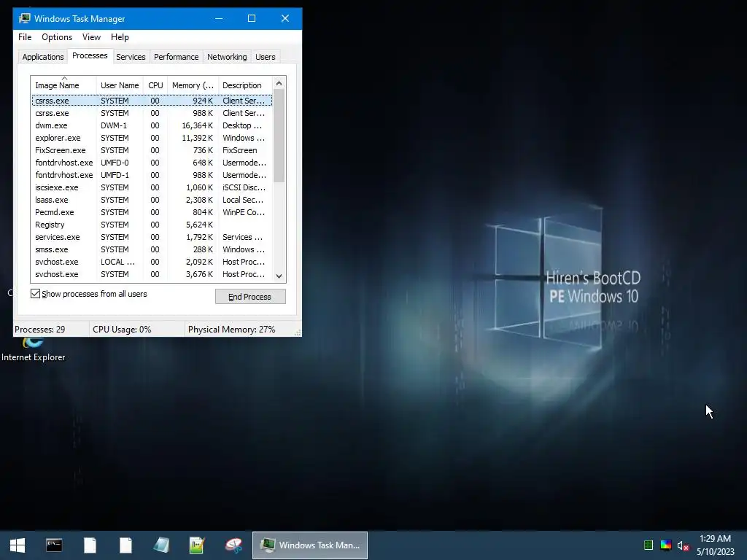Click the Windows Task Manager taskbar button
Screen dimensions: 747x560
coord(310,545)
